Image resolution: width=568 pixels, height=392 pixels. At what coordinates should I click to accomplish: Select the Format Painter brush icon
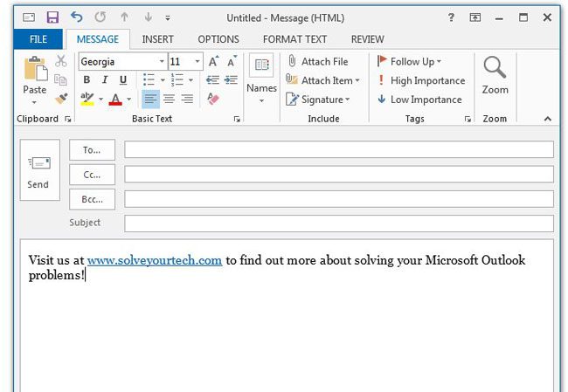click(x=61, y=99)
